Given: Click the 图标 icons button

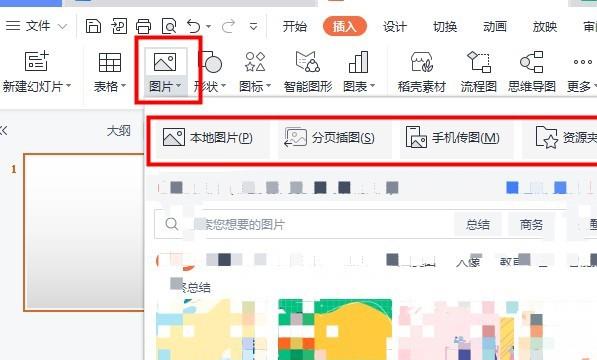Looking at the screenshot, I should 255,62.
